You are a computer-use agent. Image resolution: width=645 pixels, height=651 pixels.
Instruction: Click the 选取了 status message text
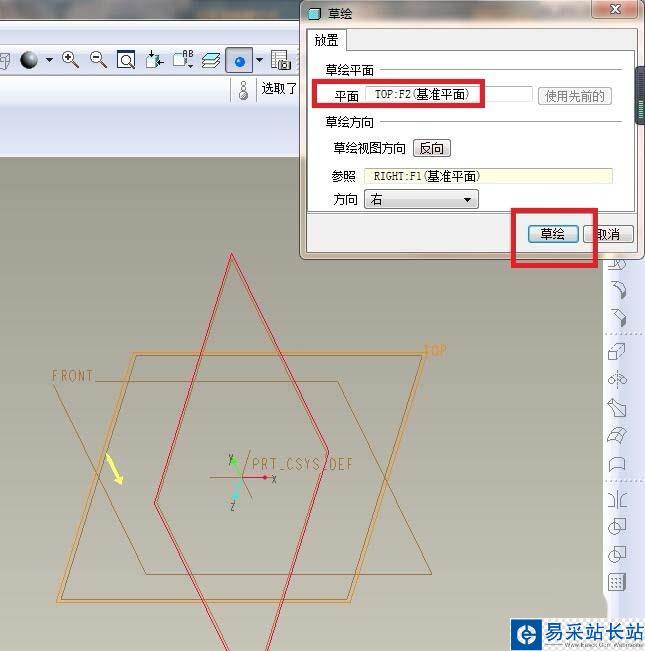pos(279,88)
